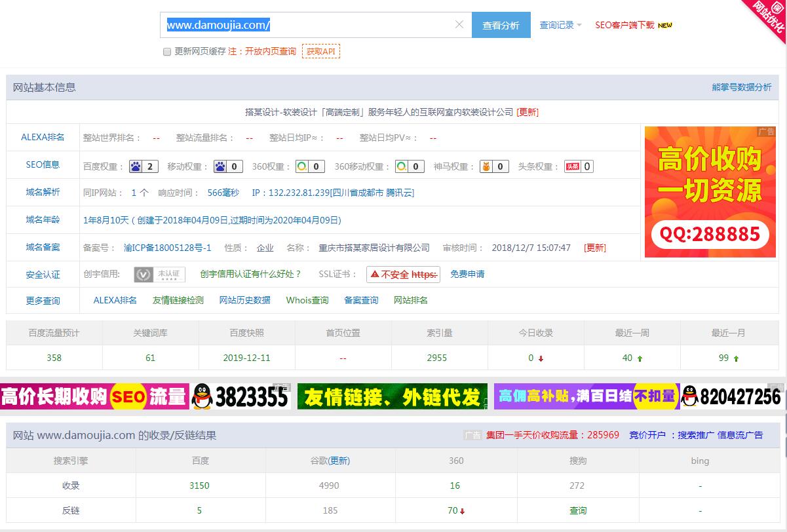Click the QQ penguin beside 3823355
787x532 pixels.
coord(202,396)
